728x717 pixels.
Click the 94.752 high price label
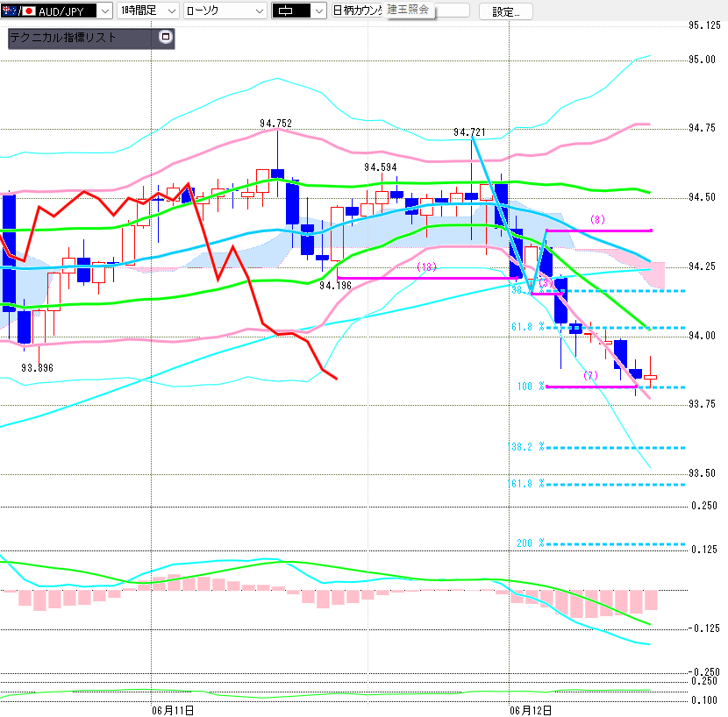pyautogui.click(x=275, y=124)
